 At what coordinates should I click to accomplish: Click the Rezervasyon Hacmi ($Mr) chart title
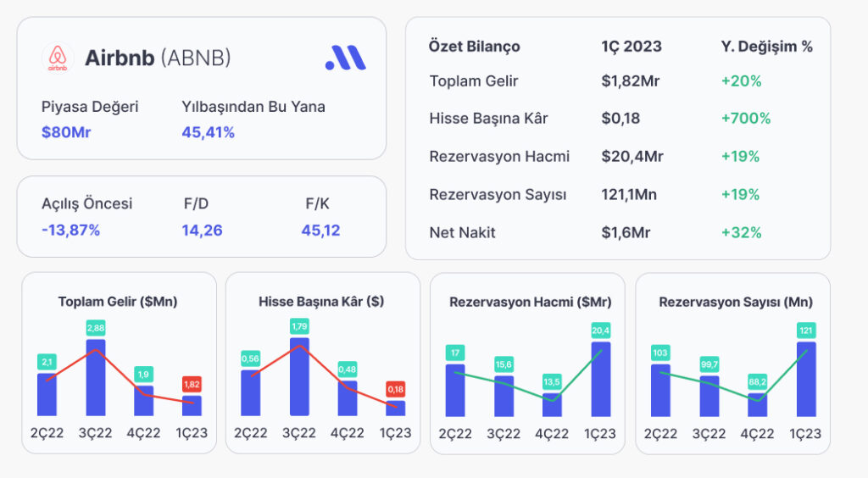tap(531, 302)
